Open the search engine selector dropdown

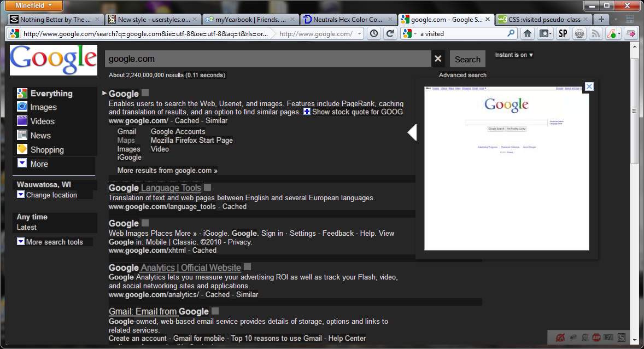[x=415, y=34]
